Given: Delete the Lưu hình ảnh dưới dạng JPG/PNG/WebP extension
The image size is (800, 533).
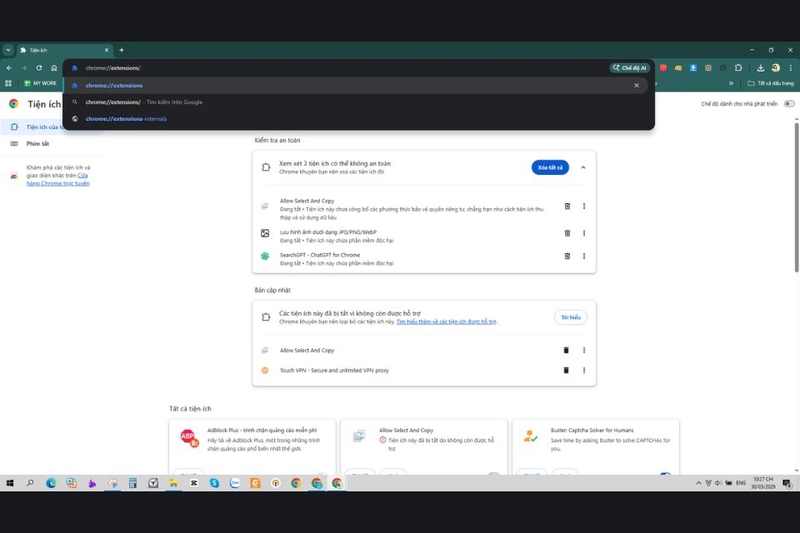Looking at the screenshot, I should 567,233.
